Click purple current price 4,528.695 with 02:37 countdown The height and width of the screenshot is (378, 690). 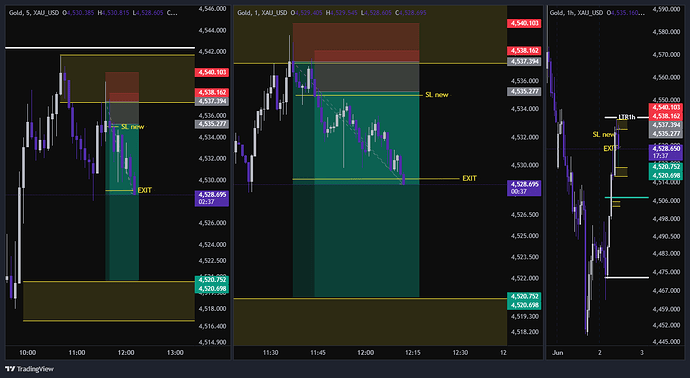click(212, 198)
